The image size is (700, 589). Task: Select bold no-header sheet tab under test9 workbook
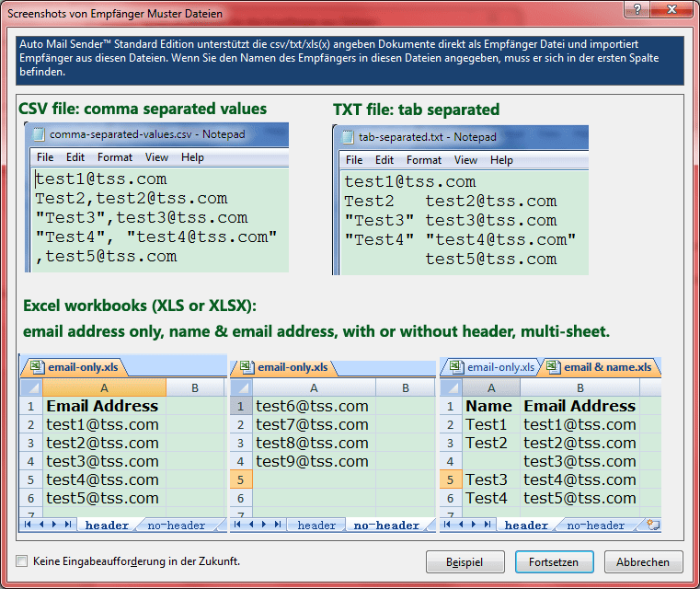[386, 525]
